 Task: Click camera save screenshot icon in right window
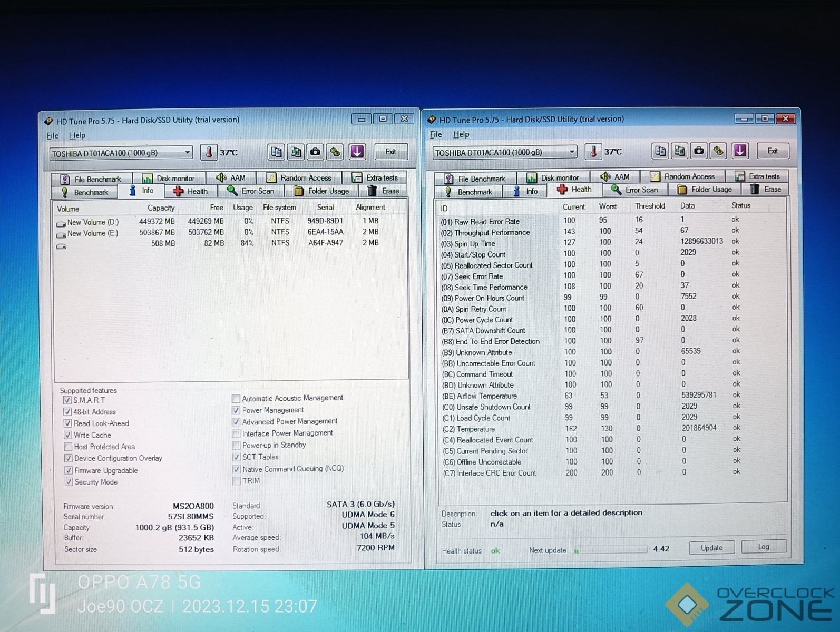(x=699, y=151)
